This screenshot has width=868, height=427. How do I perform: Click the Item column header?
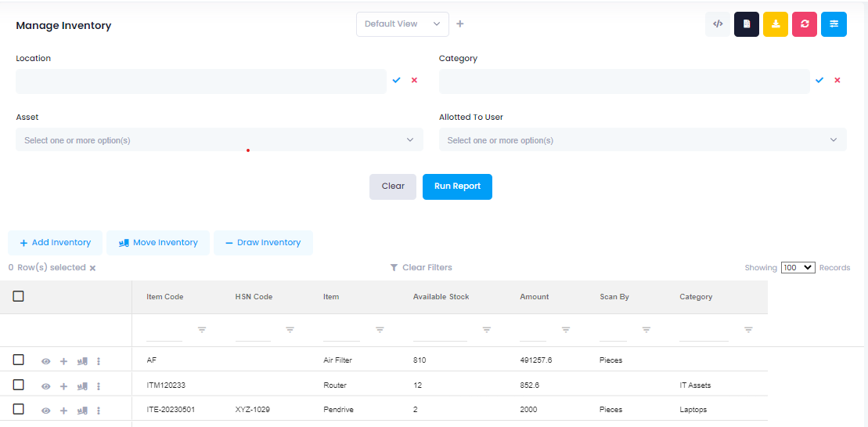pos(331,297)
